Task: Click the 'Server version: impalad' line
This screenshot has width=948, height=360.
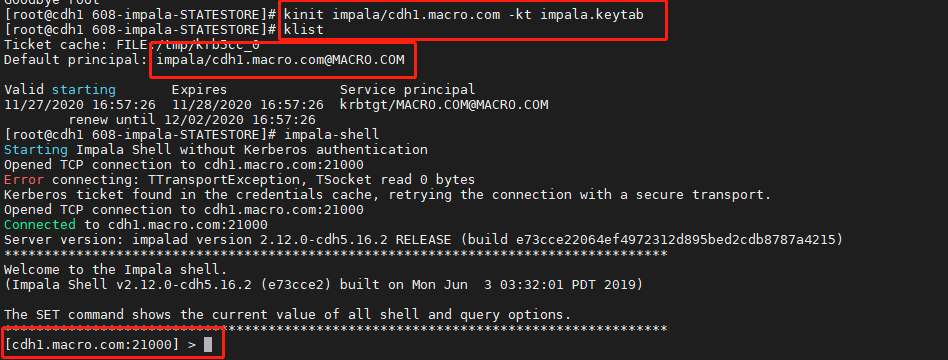Action: 423,240
